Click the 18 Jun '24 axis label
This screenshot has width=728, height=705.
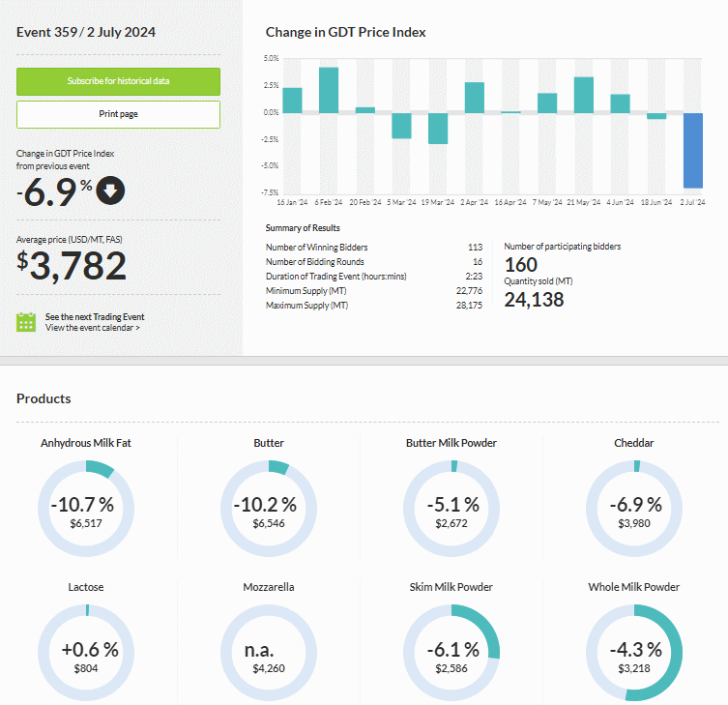[656, 202]
